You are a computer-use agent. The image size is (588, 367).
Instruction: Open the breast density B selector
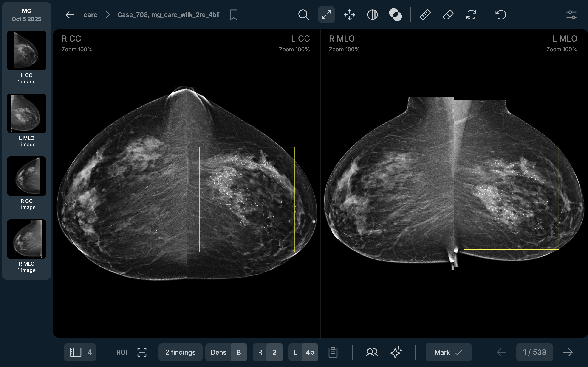point(238,352)
